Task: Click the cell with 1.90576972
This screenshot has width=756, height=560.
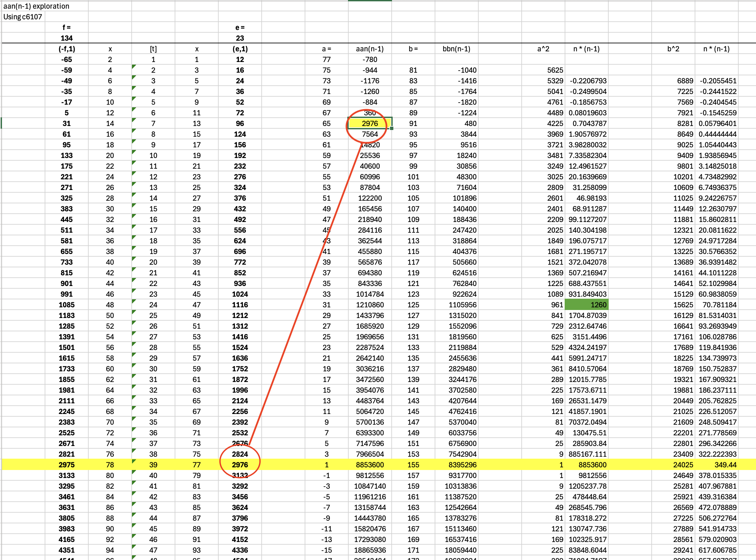Action: pyautogui.click(x=586, y=134)
